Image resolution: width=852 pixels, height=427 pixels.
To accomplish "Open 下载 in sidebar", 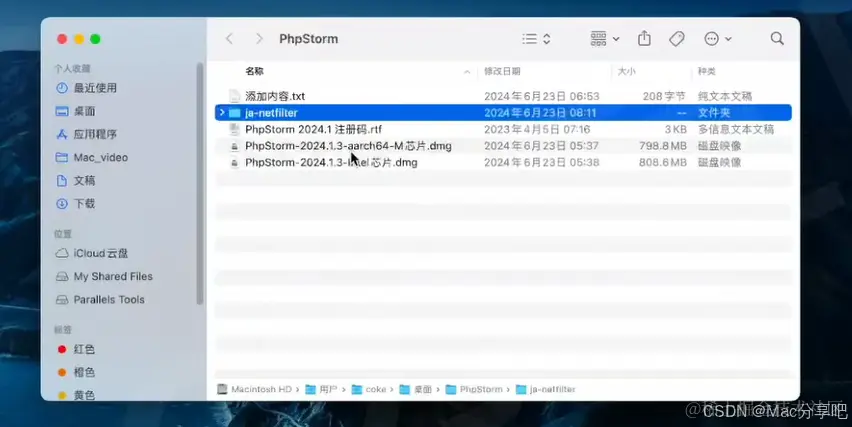I will tap(76, 204).
